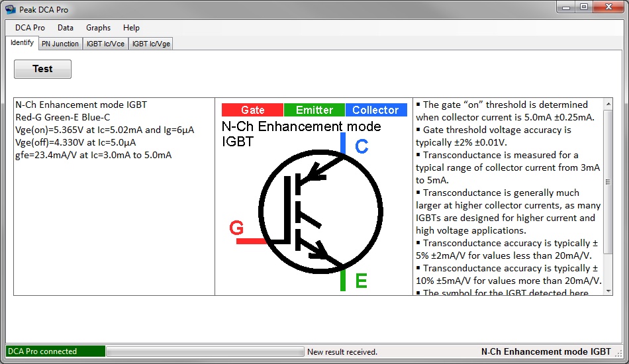Click the notes panel scrollbar thumb
Image resolution: width=629 pixels, height=364 pixels.
[608, 181]
